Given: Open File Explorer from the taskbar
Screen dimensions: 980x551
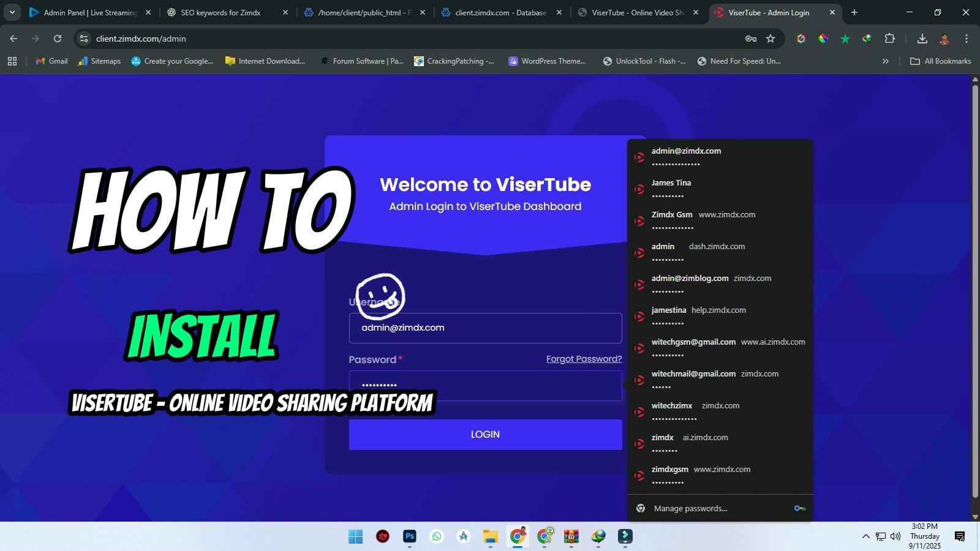Looking at the screenshot, I should tap(490, 537).
